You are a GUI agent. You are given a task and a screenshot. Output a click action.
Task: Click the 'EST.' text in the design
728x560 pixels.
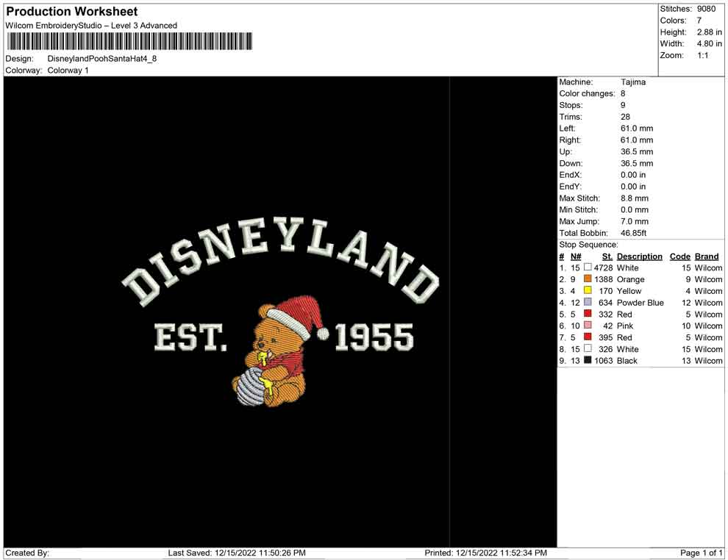(190, 337)
